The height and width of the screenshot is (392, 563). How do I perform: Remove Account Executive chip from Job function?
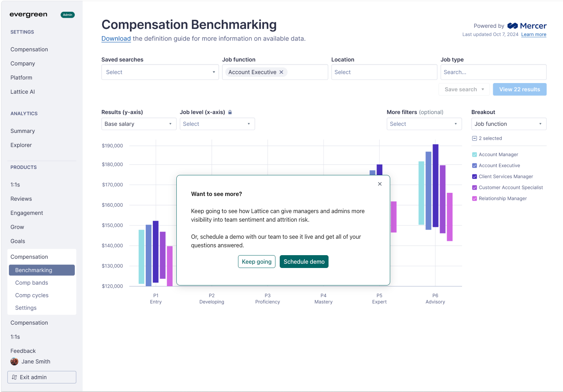(281, 72)
